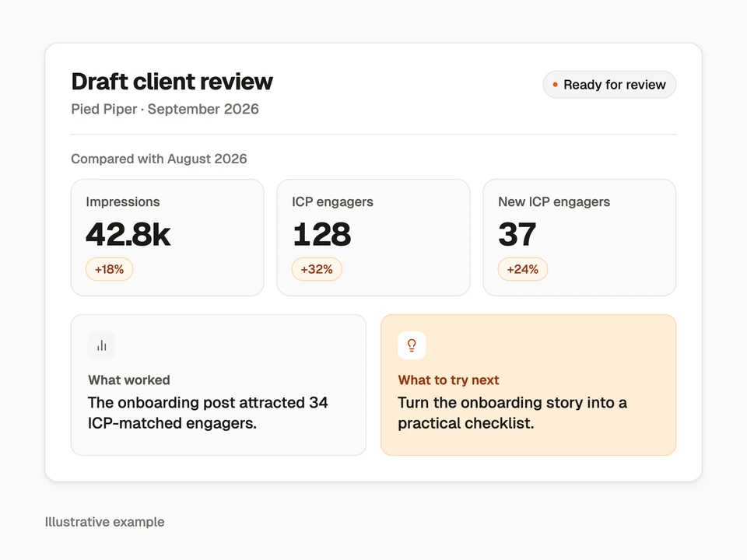747x560 pixels.
Task: Select the +24% badge under New ICP engagers
Action: tap(523, 270)
